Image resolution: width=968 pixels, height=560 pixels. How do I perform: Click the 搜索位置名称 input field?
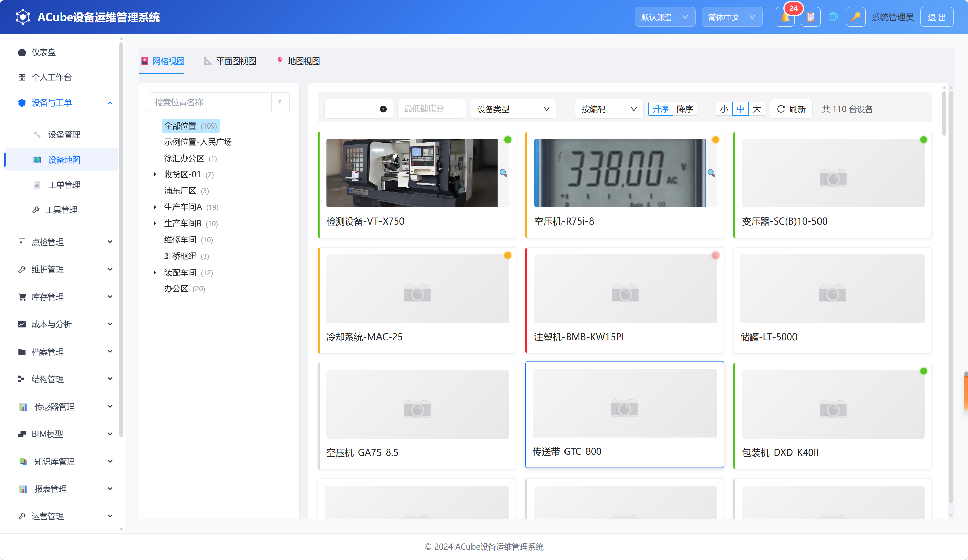tap(210, 102)
